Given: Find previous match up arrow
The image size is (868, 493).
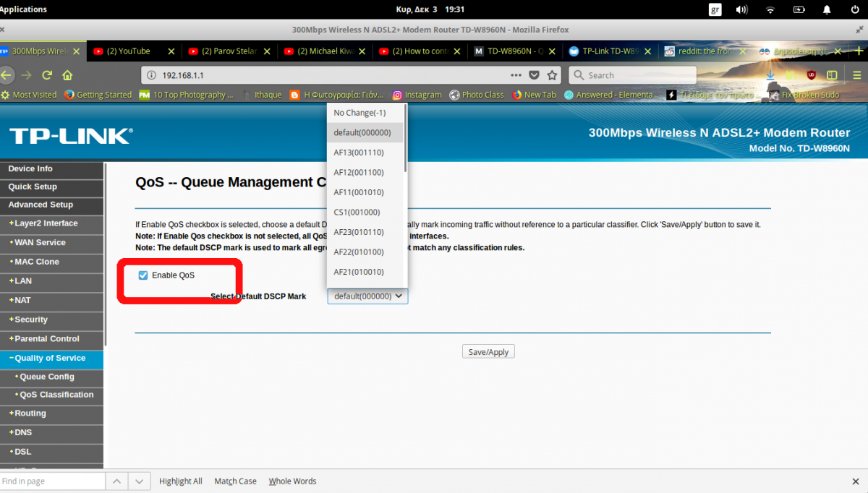Looking at the screenshot, I should 117,481.
